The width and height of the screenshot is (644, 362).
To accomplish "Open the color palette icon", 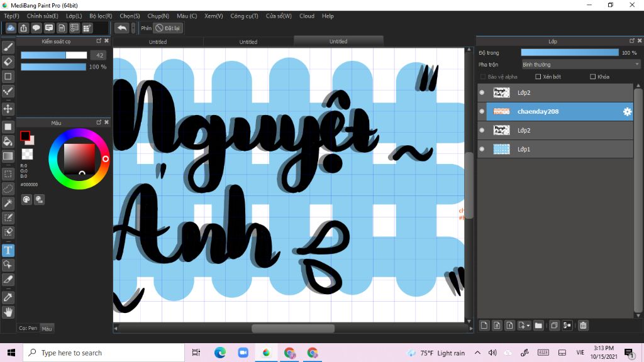I will pos(26,199).
